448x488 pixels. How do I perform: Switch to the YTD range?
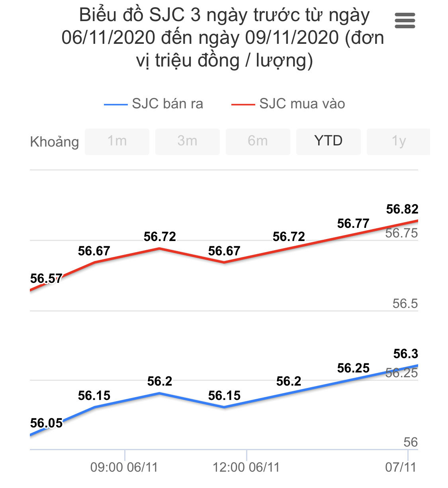click(328, 141)
